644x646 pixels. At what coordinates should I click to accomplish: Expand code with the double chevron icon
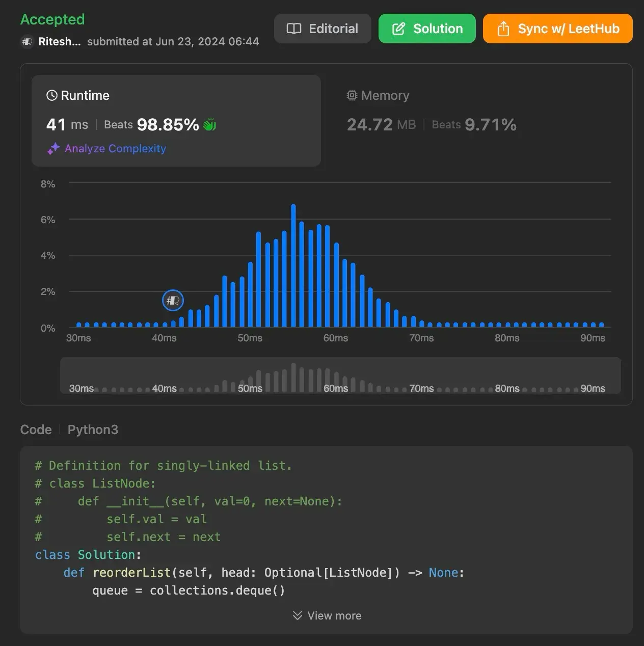[x=298, y=615]
